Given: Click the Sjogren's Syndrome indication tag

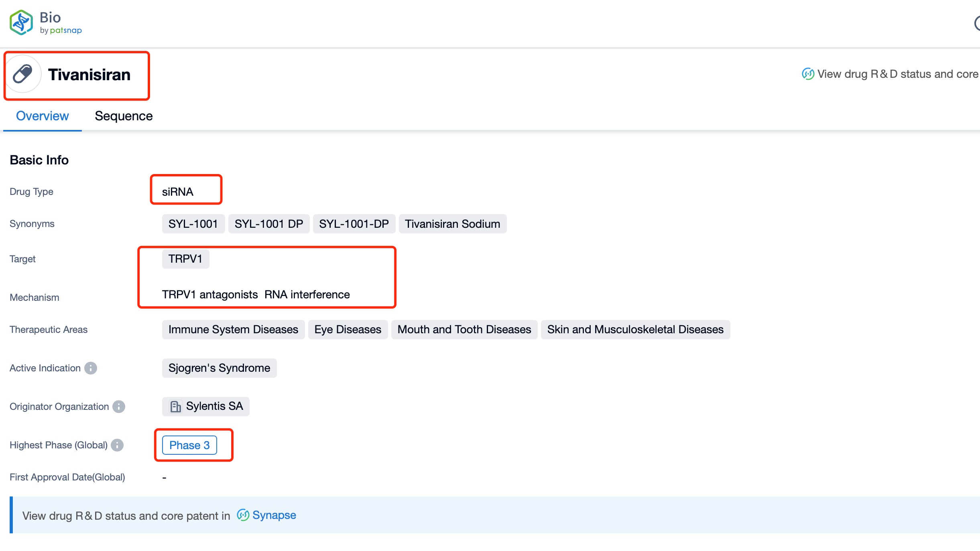Looking at the screenshot, I should click(x=219, y=368).
